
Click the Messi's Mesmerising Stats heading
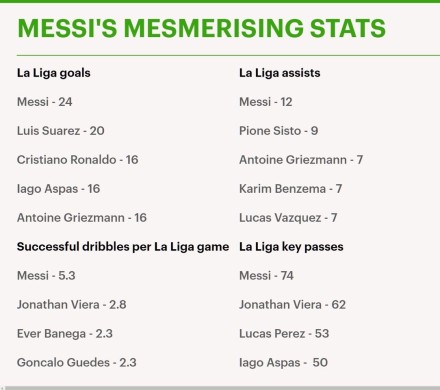(201, 28)
